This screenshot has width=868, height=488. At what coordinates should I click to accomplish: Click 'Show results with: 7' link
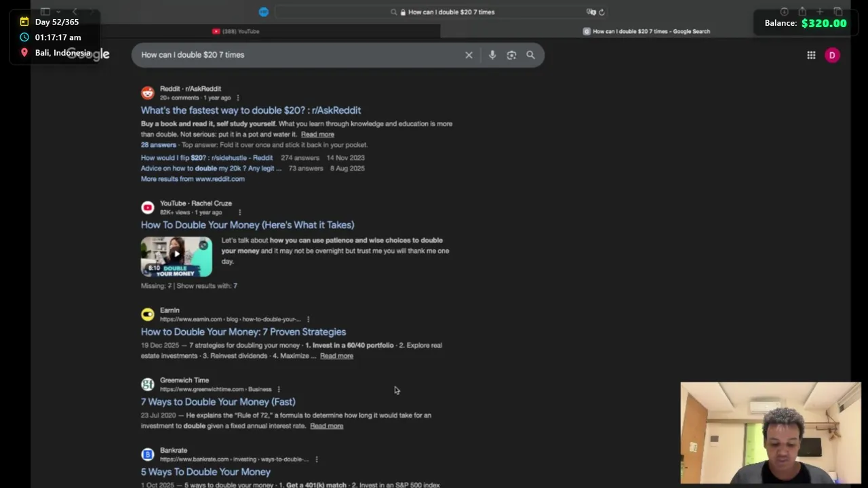click(x=207, y=286)
